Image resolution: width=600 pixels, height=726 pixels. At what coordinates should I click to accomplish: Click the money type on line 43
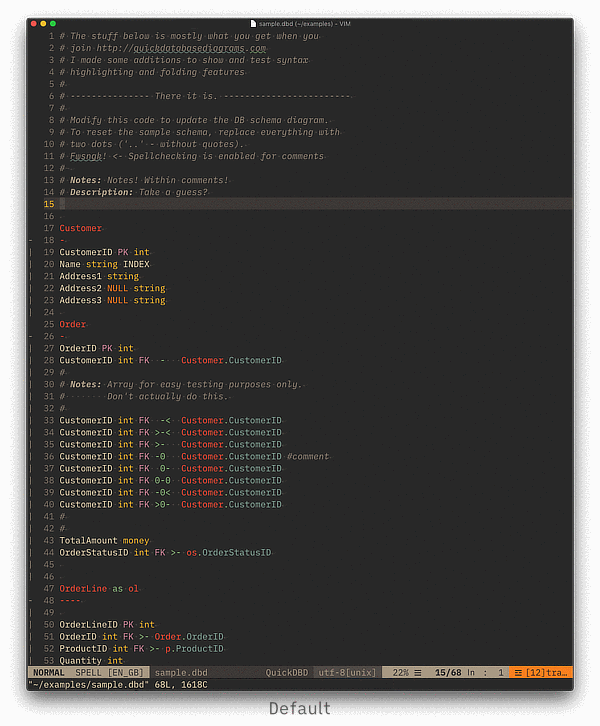136,541
